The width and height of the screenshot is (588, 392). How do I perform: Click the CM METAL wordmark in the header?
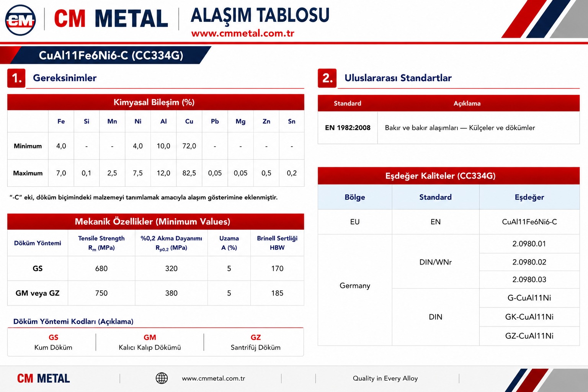111,19
